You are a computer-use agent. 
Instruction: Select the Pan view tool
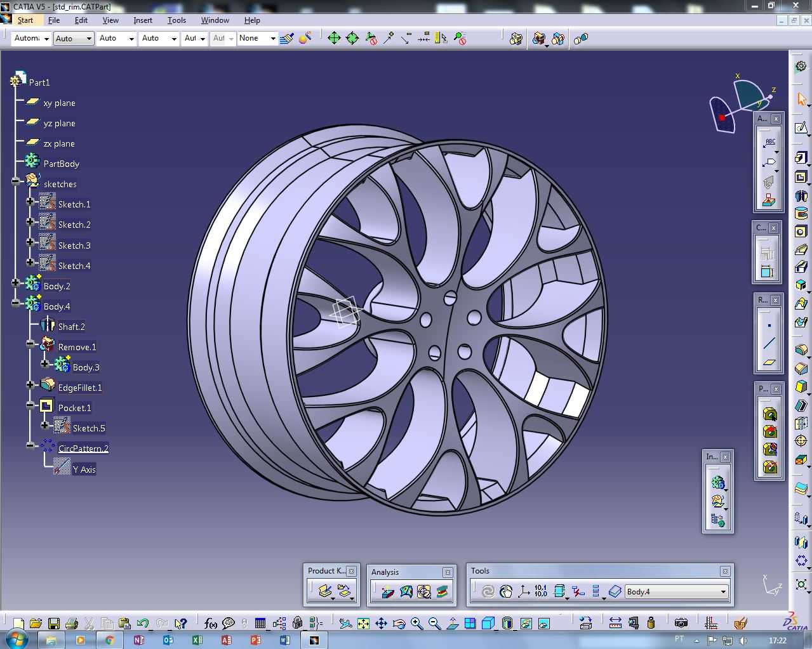pyautogui.click(x=381, y=624)
